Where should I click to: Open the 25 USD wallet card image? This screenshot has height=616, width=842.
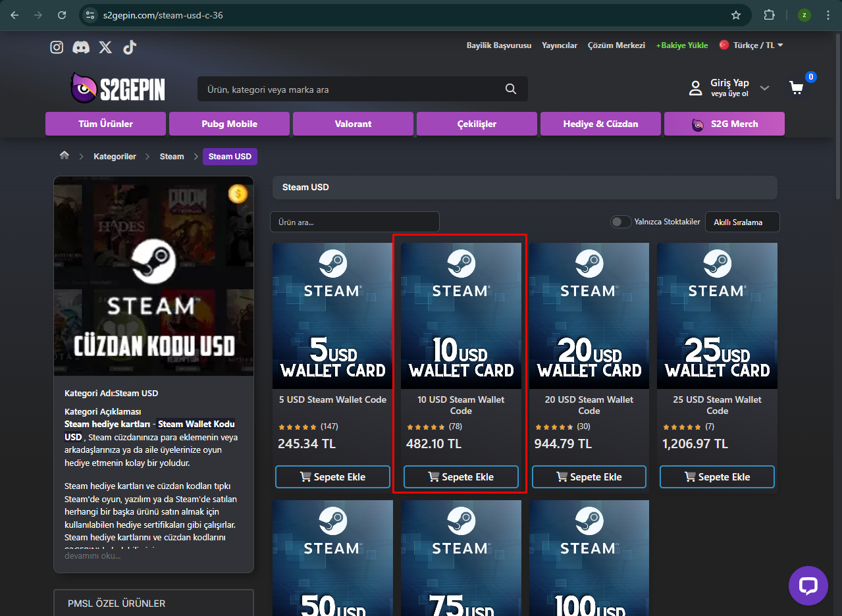point(717,316)
